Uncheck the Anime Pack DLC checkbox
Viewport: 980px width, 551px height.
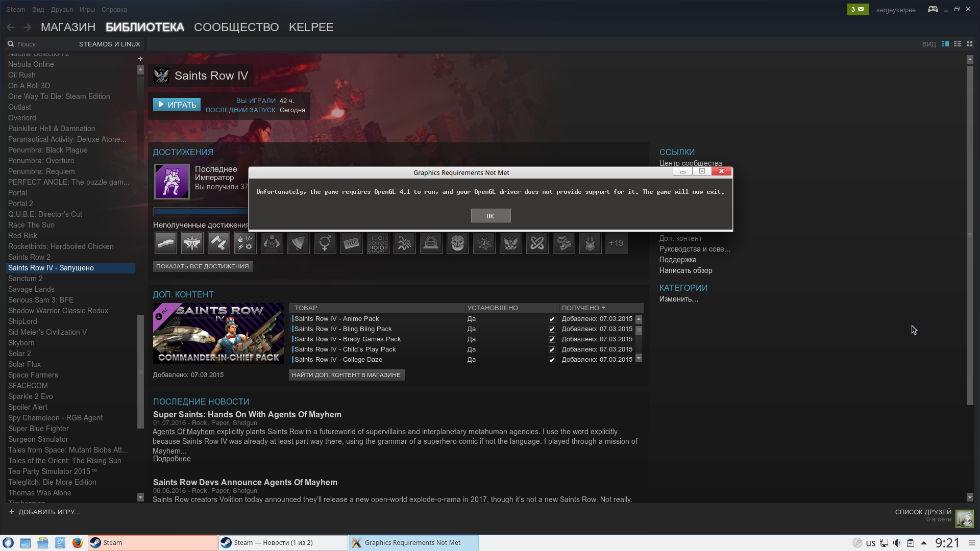[552, 319]
